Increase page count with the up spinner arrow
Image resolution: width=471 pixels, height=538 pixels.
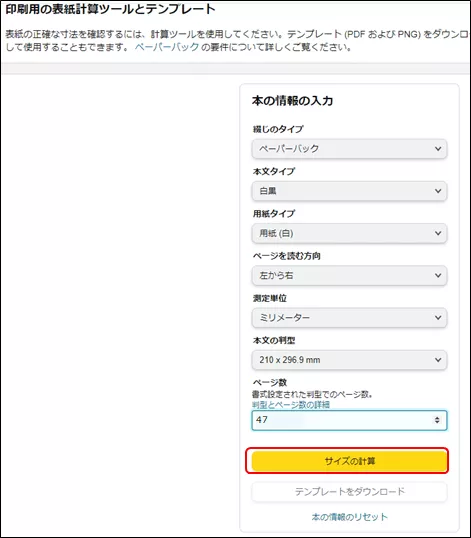(x=437, y=418)
